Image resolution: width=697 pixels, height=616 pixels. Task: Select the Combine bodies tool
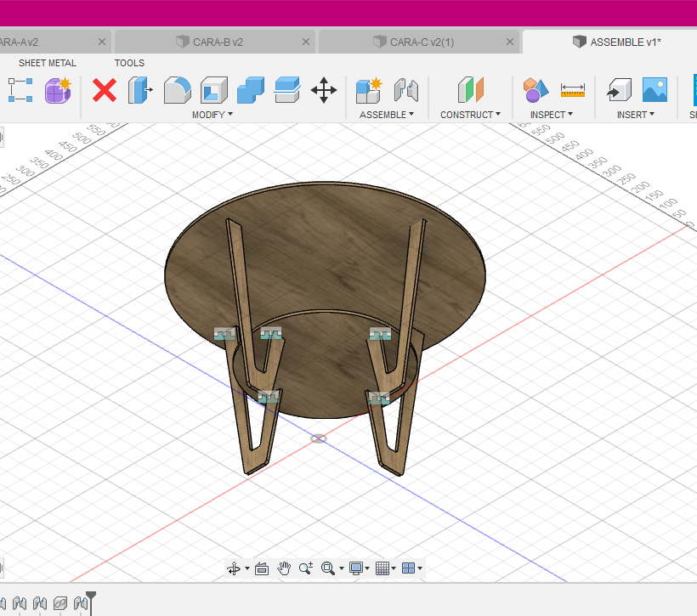[x=251, y=90]
